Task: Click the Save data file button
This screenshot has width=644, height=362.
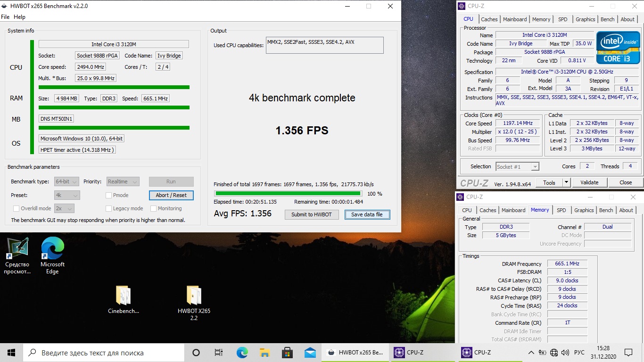Action: point(367,214)
